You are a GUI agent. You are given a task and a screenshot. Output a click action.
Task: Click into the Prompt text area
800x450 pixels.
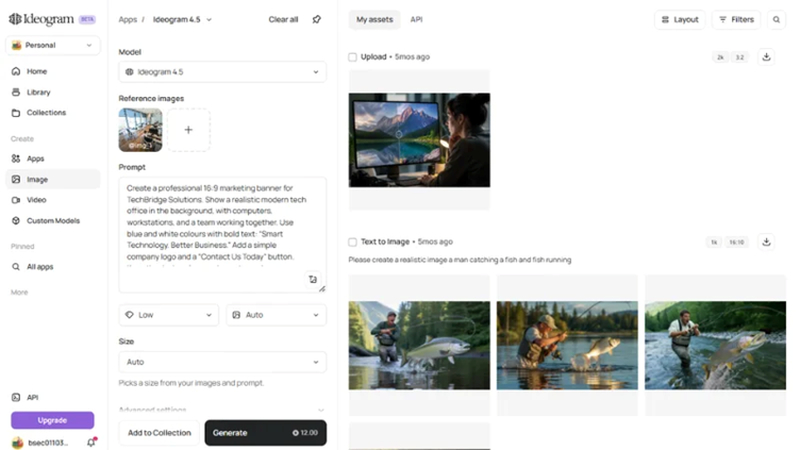point(222,235)
